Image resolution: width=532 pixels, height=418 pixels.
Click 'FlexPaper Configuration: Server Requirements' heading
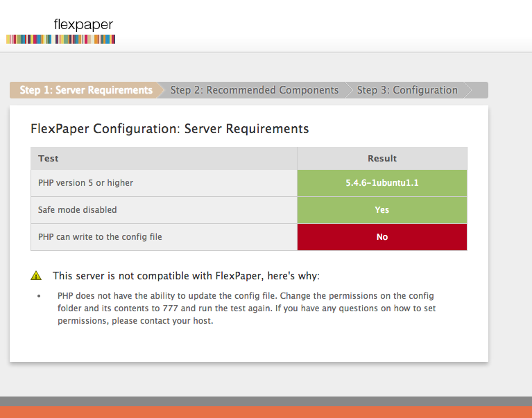pyautogui.click(x=170, y=129)
